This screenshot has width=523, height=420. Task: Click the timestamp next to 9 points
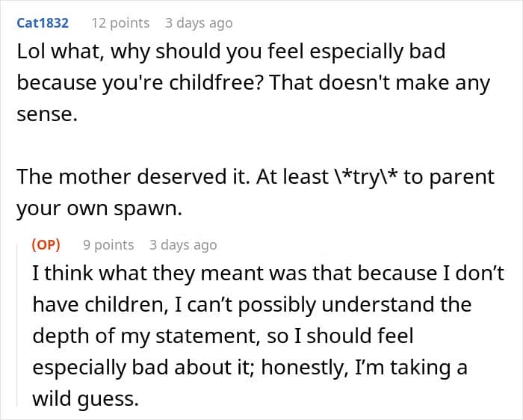pos(183,245)
